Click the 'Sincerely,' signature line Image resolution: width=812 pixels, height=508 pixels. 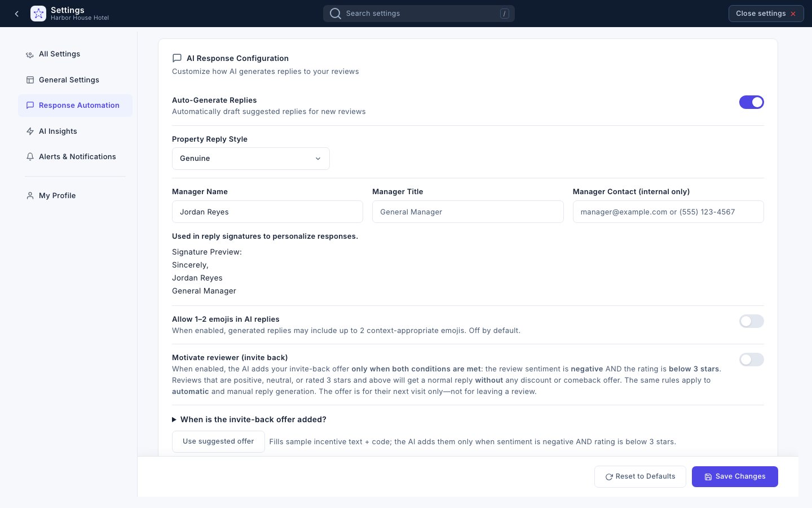tap(190, 265)
